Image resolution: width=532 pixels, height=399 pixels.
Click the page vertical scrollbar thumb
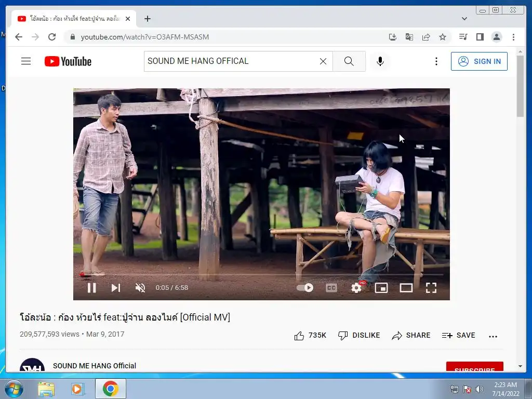[520, 86]
